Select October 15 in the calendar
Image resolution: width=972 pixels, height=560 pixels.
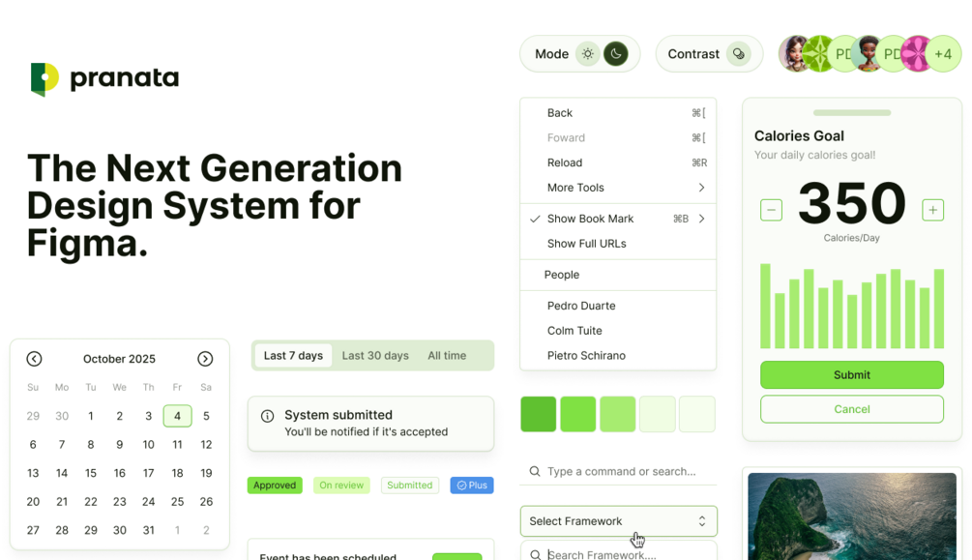pos(91,473)
